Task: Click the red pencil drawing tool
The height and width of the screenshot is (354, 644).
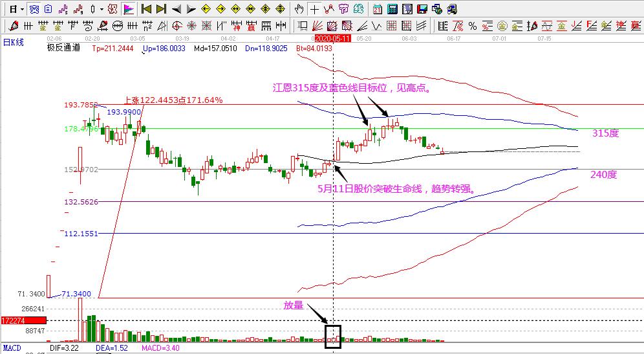Action: [11, 26]
